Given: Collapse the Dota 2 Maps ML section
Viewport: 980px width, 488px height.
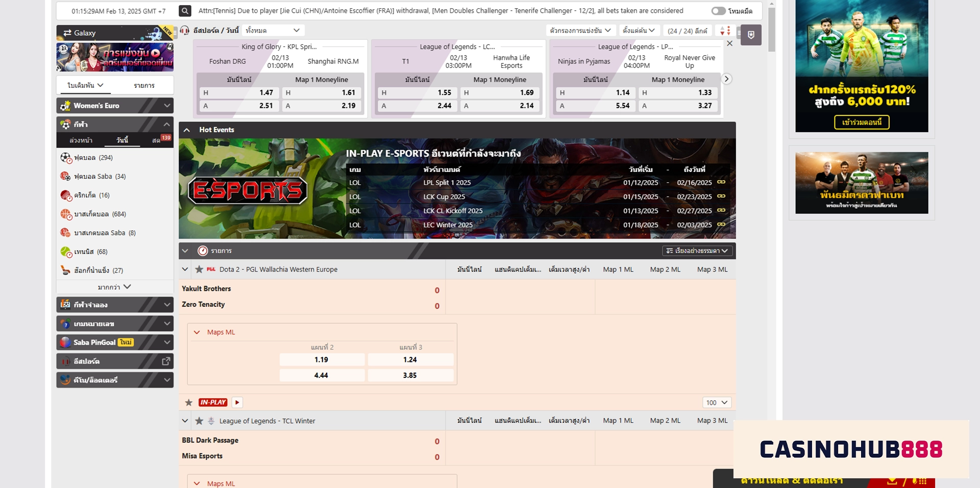Looking at the screenshot, I should coord(197,332).
